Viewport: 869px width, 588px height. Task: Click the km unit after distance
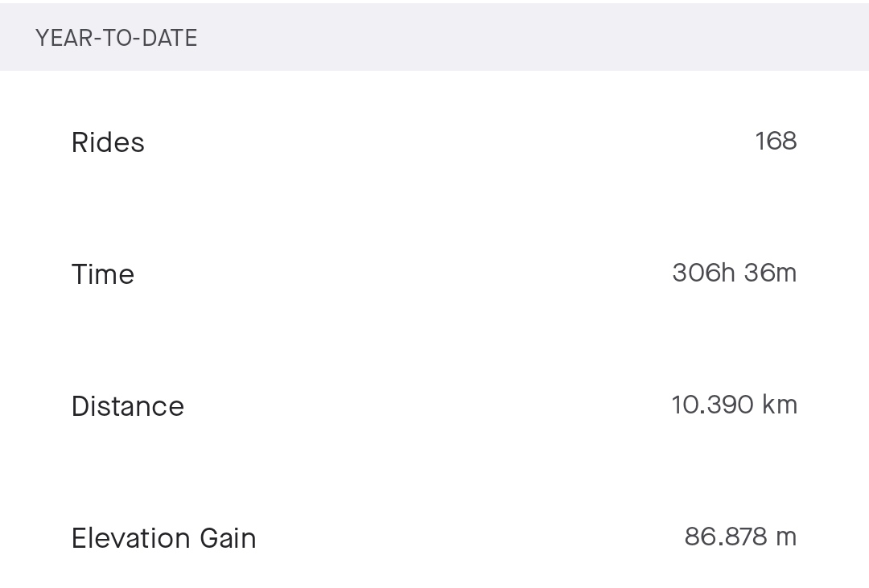point(779,405)
